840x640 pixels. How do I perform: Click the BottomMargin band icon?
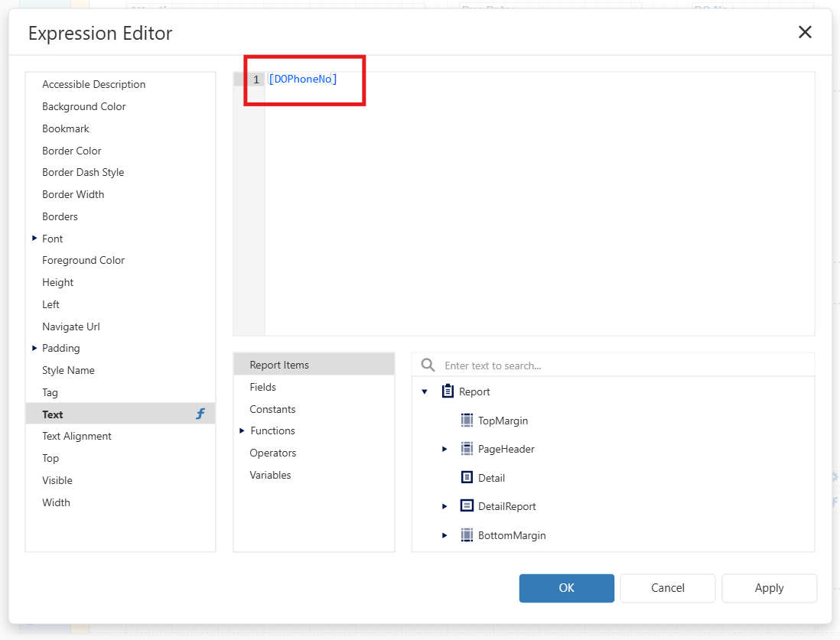tap(467, 535)
